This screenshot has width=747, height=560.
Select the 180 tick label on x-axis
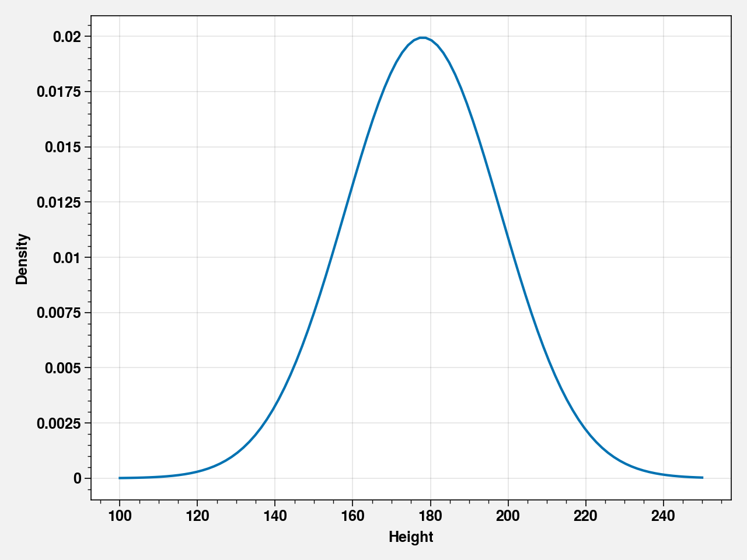click(430, 516)
